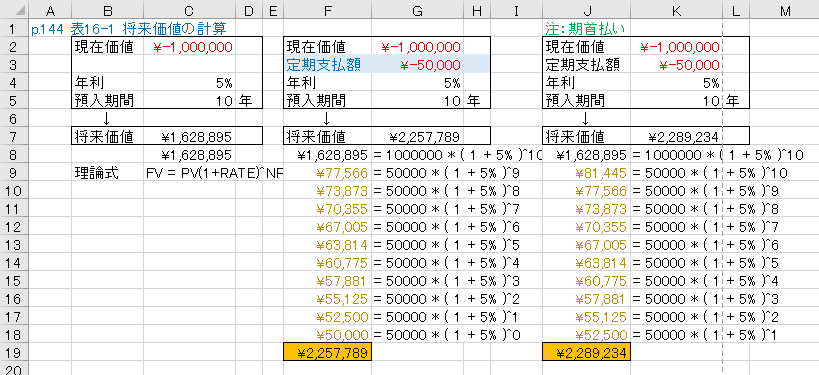Select cell F18 with ¥50,000
Screen dimensions: 819x375
pyautogui.click(x=327, y=335)
